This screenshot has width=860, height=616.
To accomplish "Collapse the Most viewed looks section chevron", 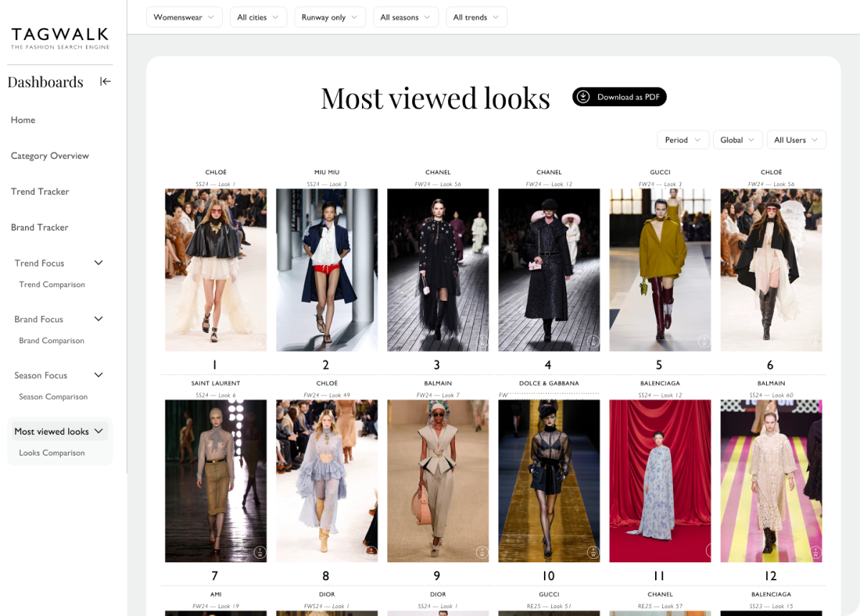I will (x=99, y=431).
